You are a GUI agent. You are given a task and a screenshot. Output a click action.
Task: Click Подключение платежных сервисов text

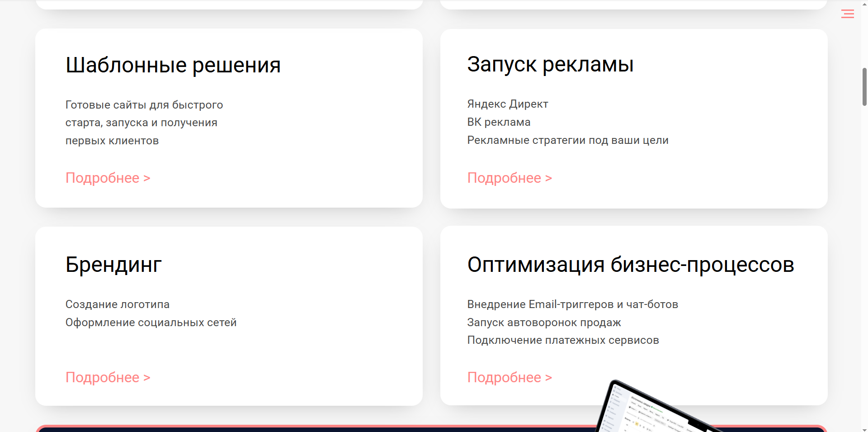[x=563, y=340]
